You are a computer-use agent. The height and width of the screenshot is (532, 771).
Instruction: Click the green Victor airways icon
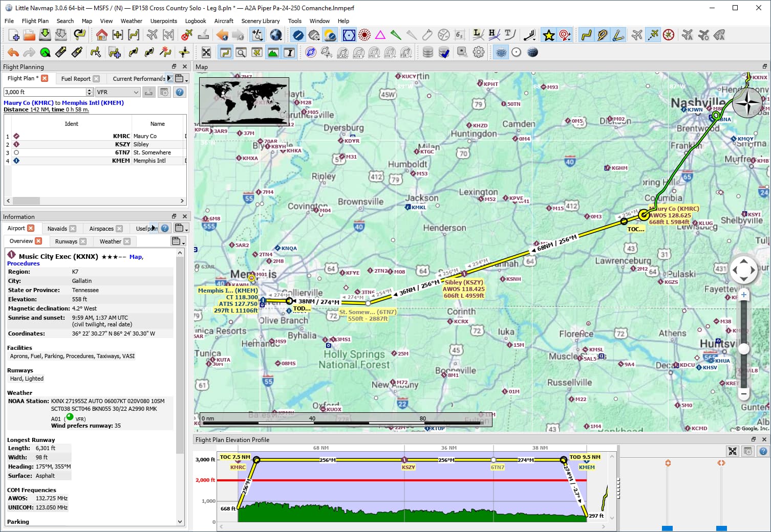tap(396, 35)
